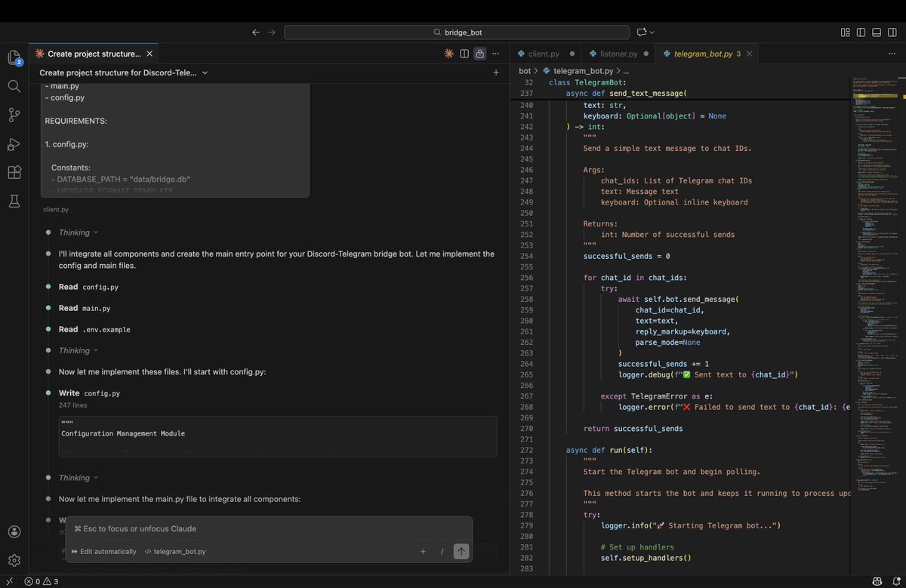906x588 pixels.
Task: Expand the breadcrumb ellipsis segment
Action: [626, 70]
